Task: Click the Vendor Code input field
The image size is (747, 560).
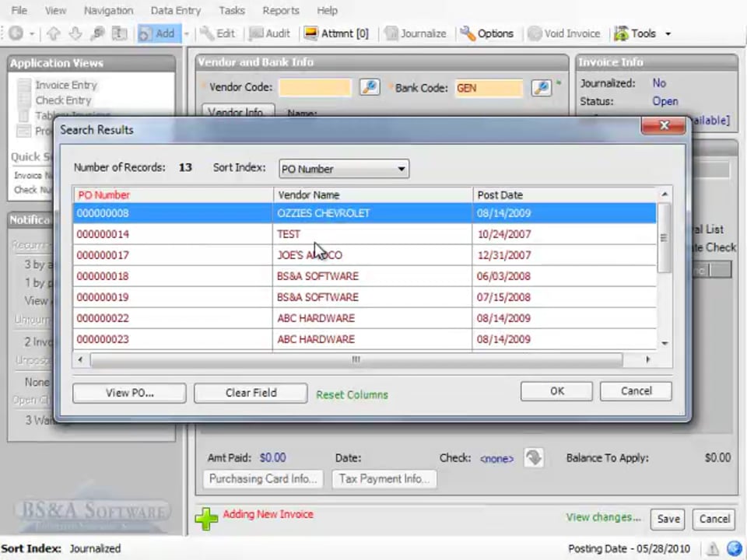Action: pos(315,88)
